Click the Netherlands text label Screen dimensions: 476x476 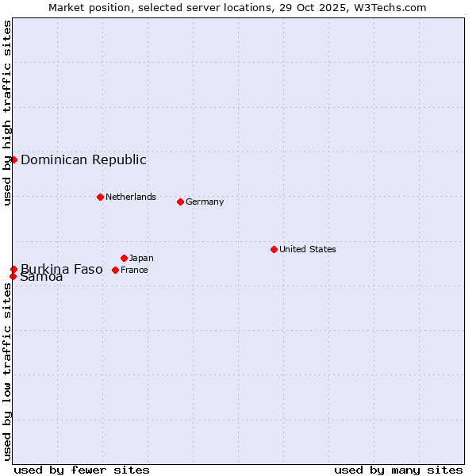(x=130, y=197)
